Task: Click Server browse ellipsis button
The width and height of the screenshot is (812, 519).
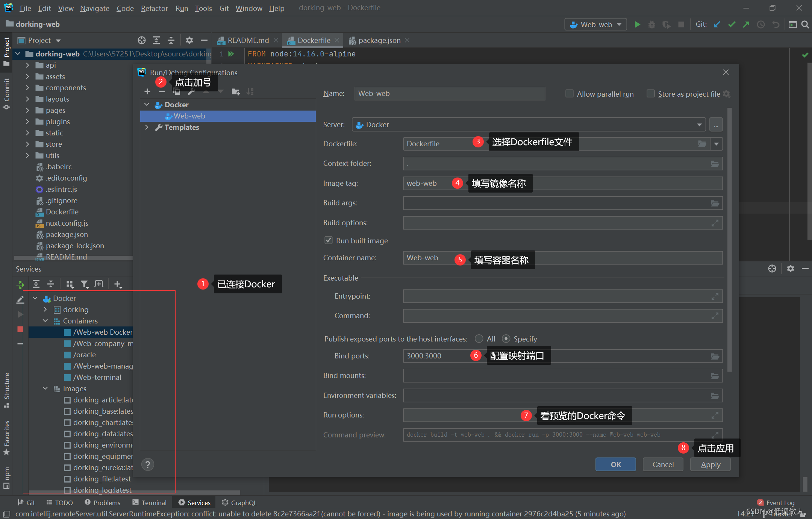Action: [x=716, y=124]
